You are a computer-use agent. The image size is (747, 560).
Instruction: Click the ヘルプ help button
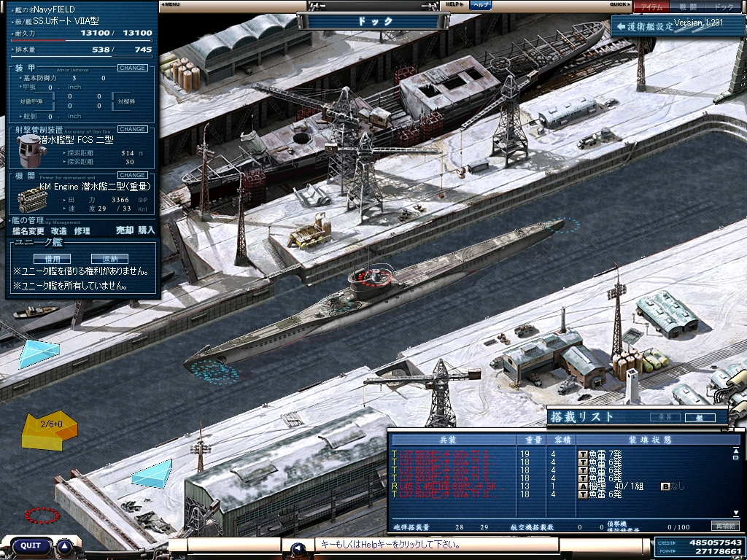(x=481, y=5)
